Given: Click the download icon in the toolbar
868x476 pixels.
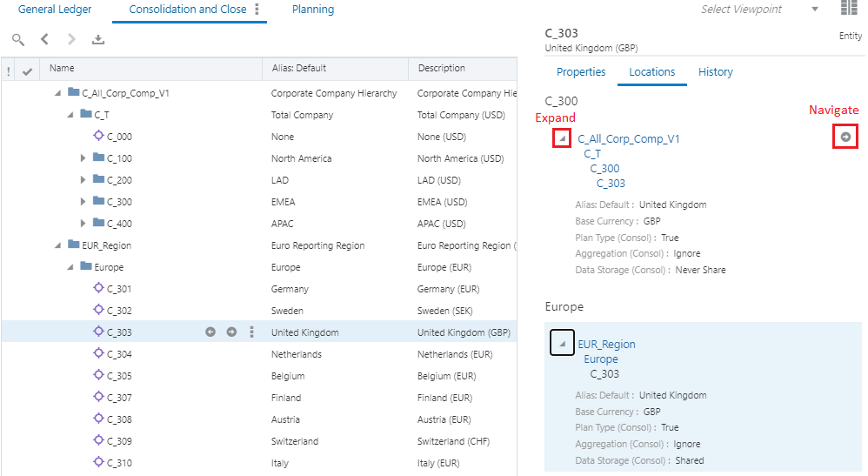Looking at the screenshot, I should pyautogui.click(x=98, y=39).
